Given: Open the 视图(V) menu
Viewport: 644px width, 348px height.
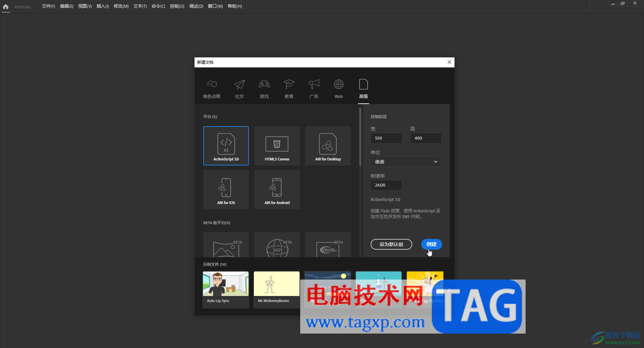Looking at the screenshot, I should (x=85, y=6).
